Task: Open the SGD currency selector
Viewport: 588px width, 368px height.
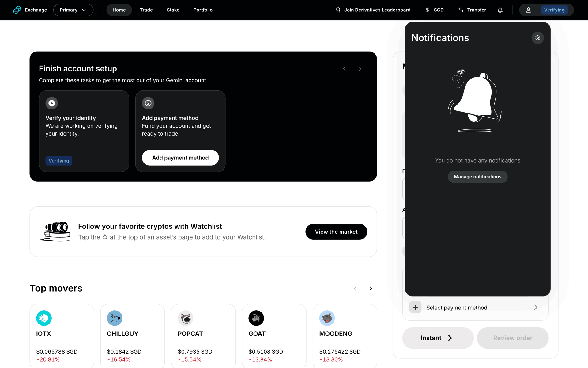Action: tap(435, 10)
